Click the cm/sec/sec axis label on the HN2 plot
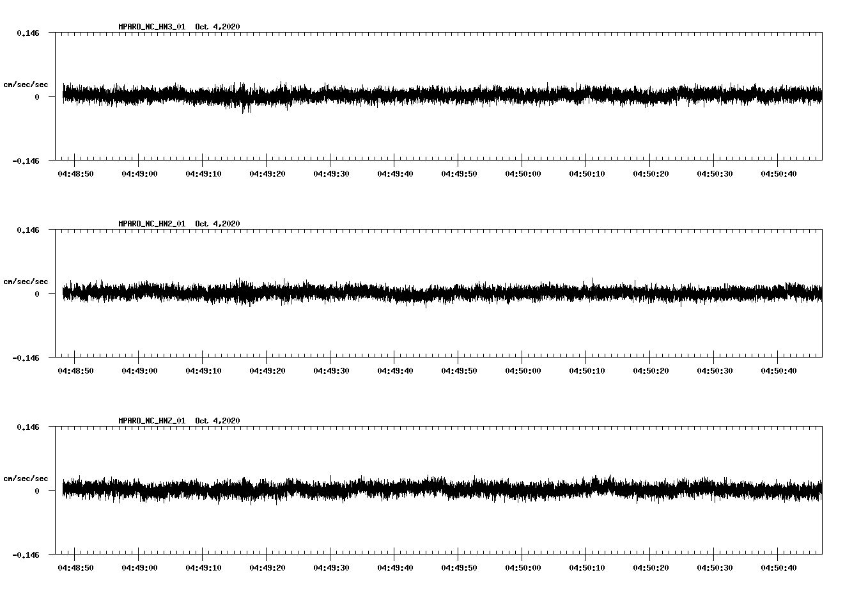868x591 pixels. [26, 281]
